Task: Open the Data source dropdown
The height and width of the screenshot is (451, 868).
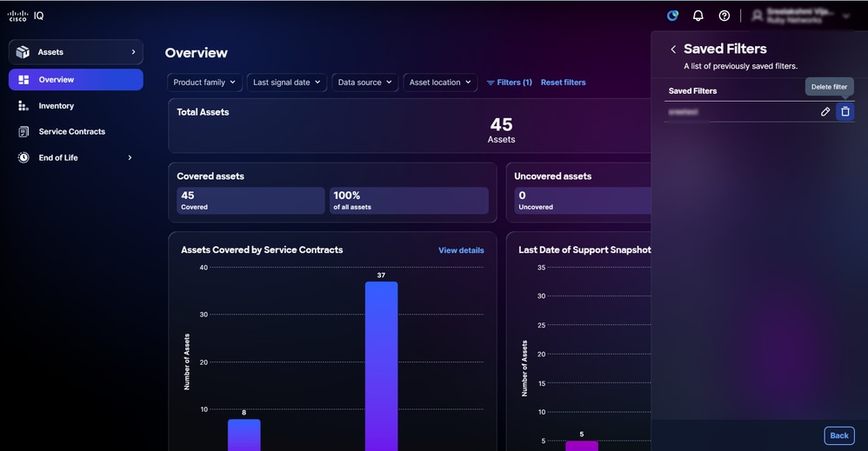Action: pos(364,83)
